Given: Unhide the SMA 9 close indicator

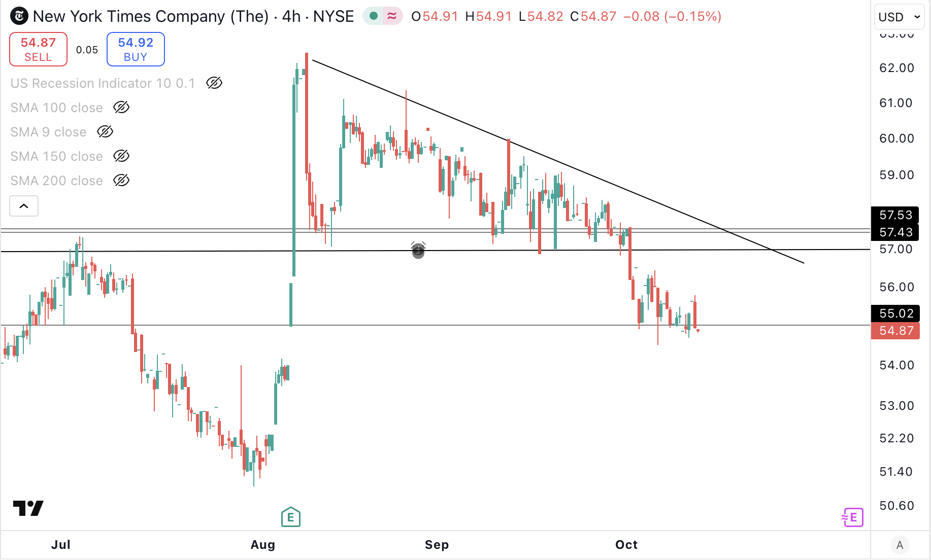Looking at the screenshot, I should coord(105,132).
